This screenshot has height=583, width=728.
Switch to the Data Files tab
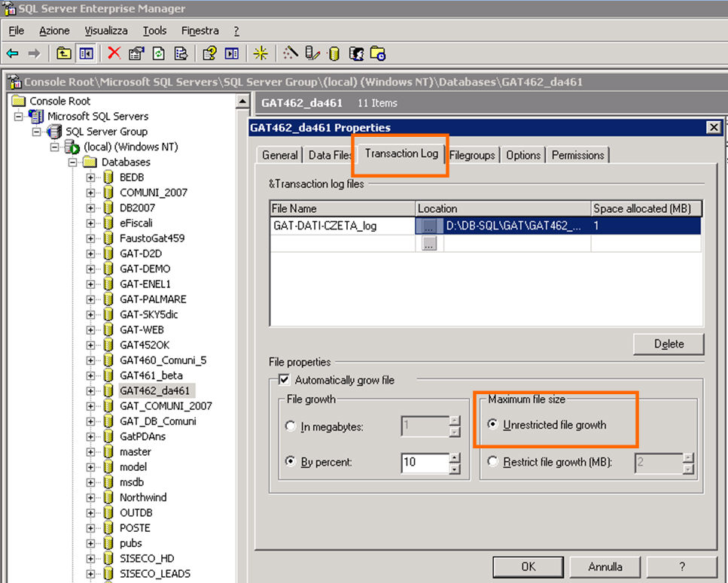[x=330, y=155]
